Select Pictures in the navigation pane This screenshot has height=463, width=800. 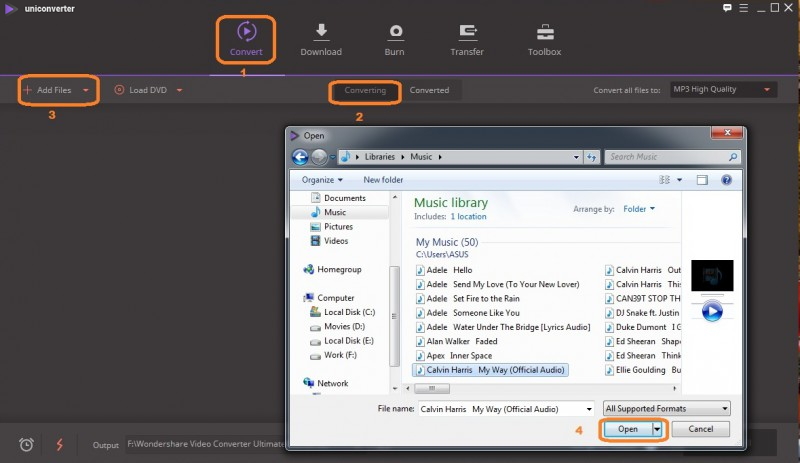pyautogui.click(x=332, y=226)
